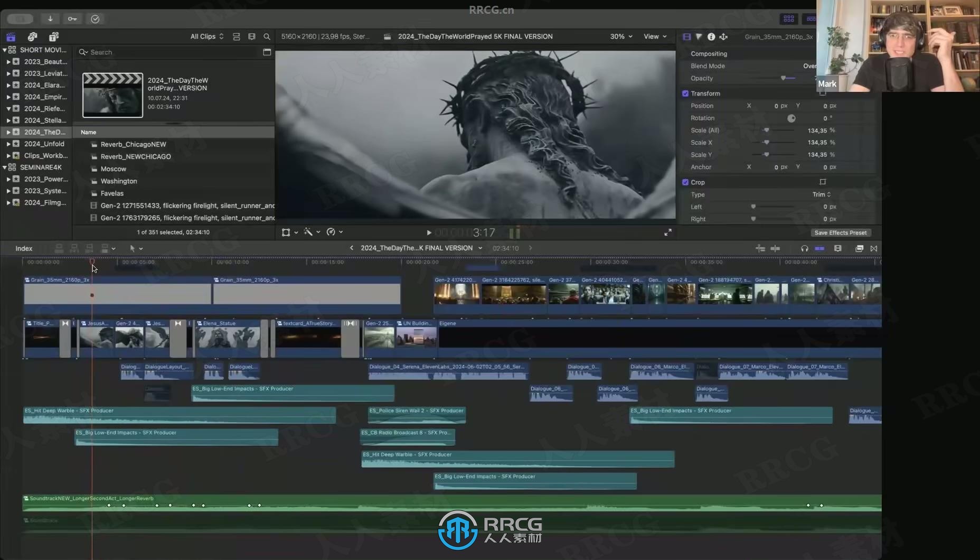Click the Opacity slider handle
The width and height of the screenshot is (980, 560).
tap(783, 78)
